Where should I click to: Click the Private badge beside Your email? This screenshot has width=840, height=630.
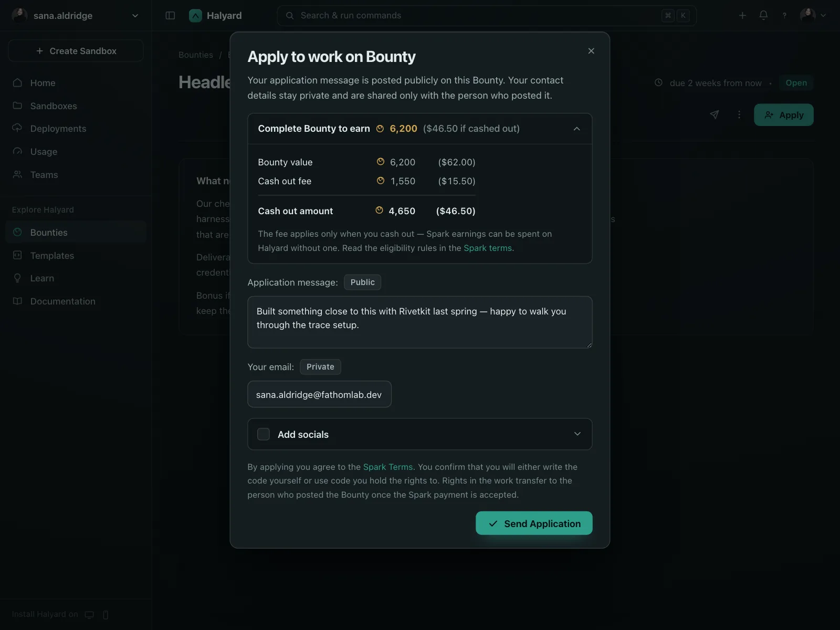(320, 367)
